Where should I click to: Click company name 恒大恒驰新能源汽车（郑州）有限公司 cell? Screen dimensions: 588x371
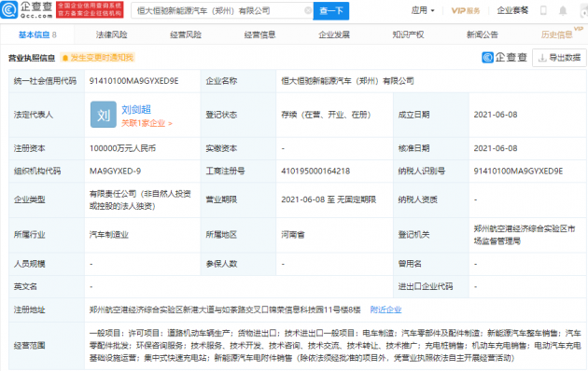pos(347,81)
